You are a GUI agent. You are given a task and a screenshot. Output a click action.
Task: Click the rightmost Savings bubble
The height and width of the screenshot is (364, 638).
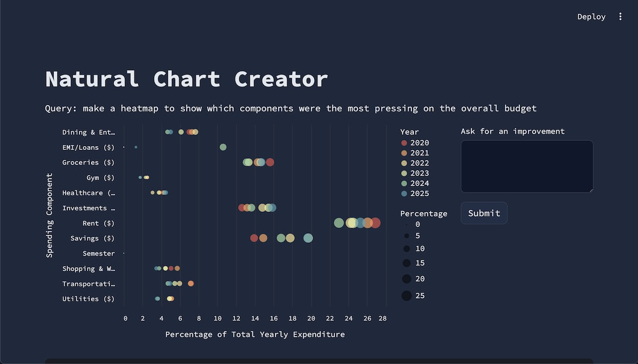(x=308, y=238)
